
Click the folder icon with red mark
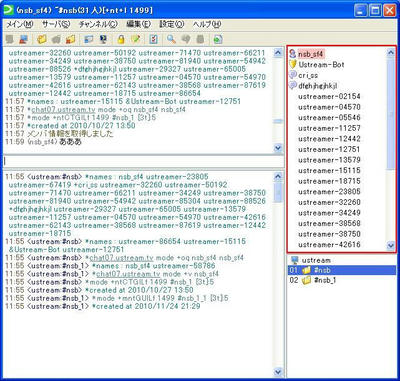[70, 39]
